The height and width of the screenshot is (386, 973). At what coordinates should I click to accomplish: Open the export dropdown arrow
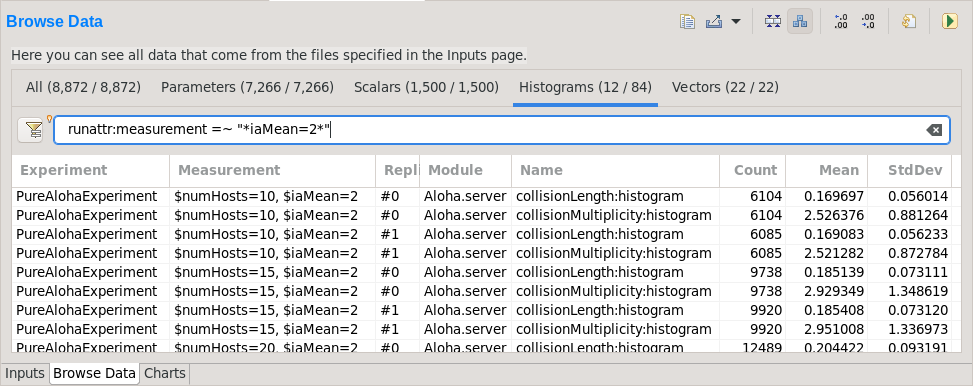coord(736,22)
